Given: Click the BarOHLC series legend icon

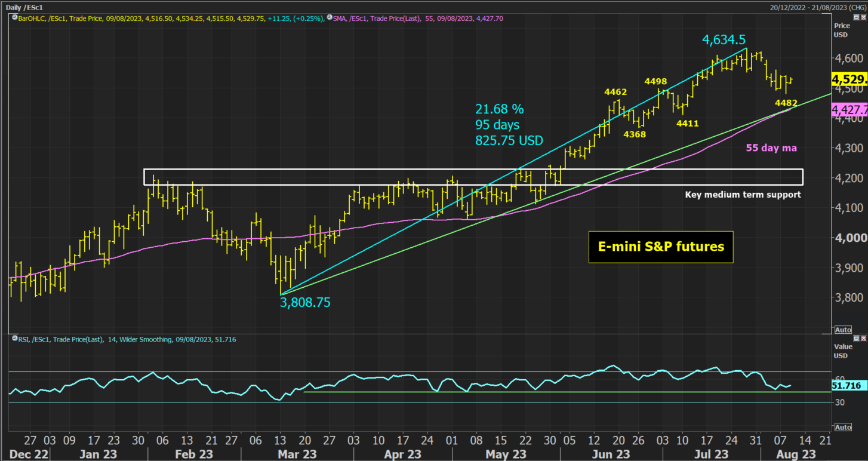Looking at the screenshot, I should [x=14, y=18].
